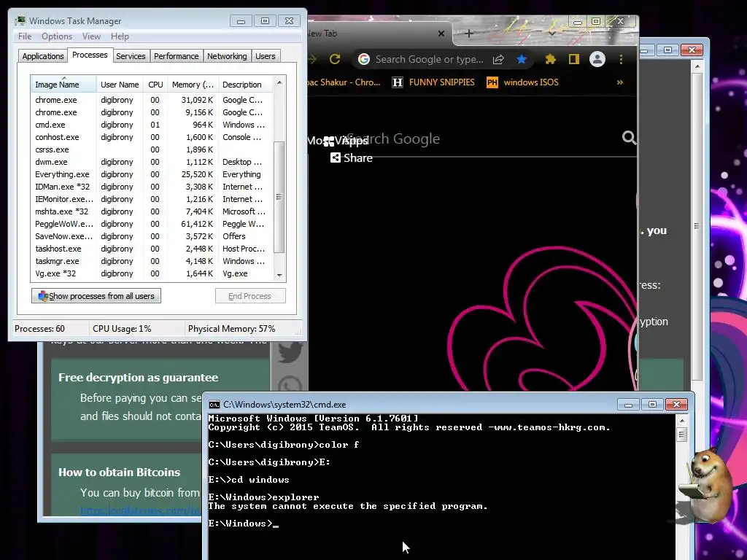Click Share icon on new tab page
747x560 pixels.
(x=336, y=157)
